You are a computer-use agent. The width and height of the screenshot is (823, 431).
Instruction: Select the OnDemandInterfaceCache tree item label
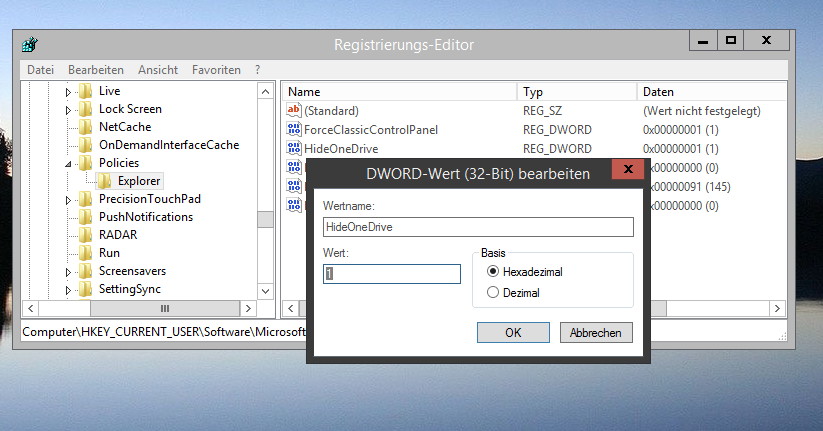[x=169, y=145]
